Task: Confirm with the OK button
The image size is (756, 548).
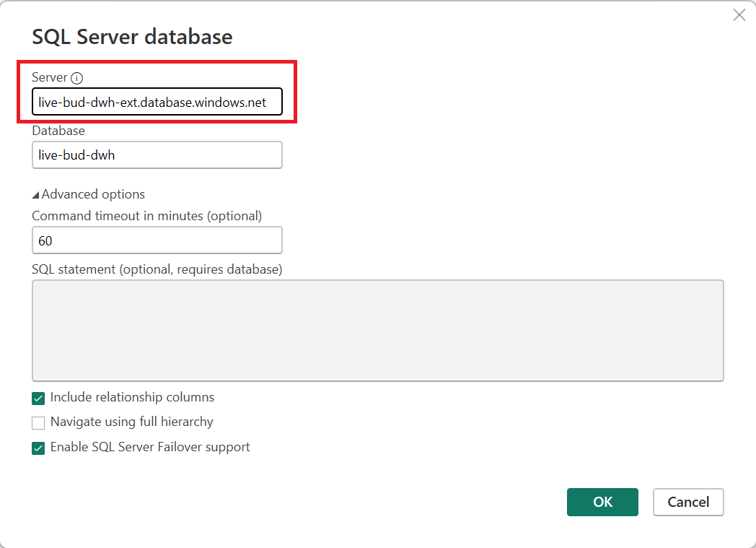Action: pos(602,503)
